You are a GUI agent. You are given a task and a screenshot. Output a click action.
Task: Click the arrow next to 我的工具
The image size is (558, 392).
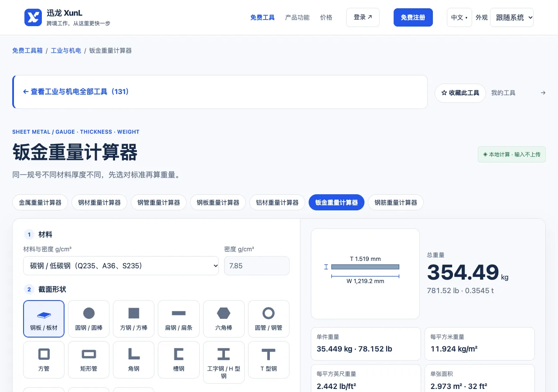tap(543, 93)
